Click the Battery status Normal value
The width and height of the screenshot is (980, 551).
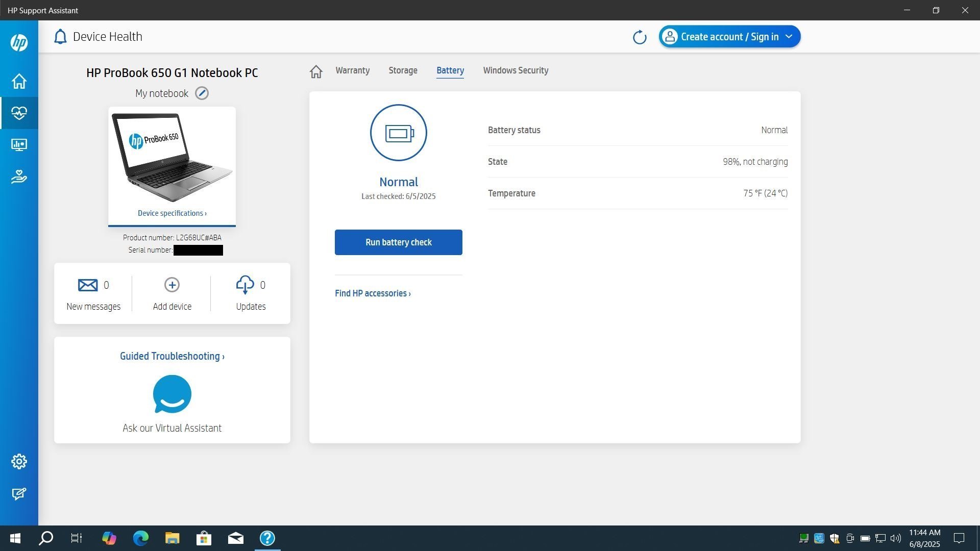pyautogui.click(x=774, y=130)
